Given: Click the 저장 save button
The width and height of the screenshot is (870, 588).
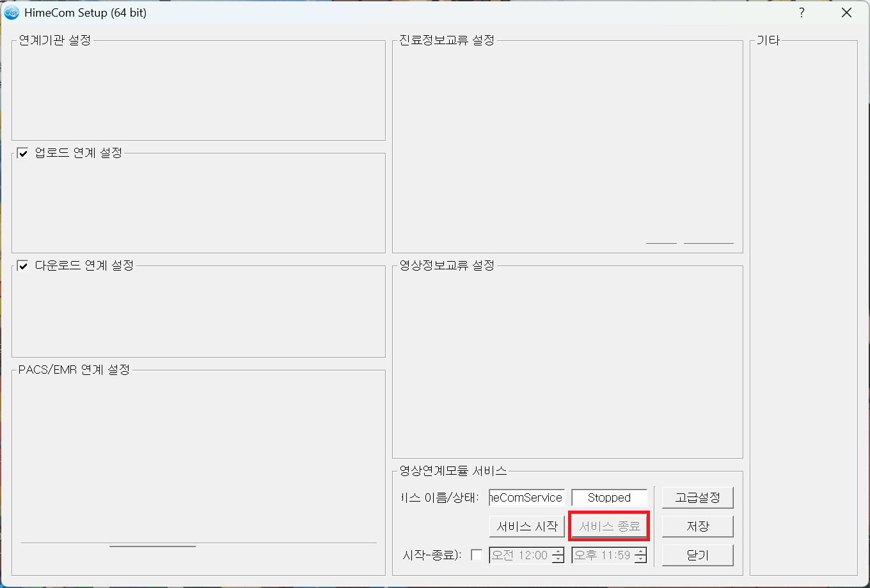Looking at the screenshot, I should (x=697, y=527).
